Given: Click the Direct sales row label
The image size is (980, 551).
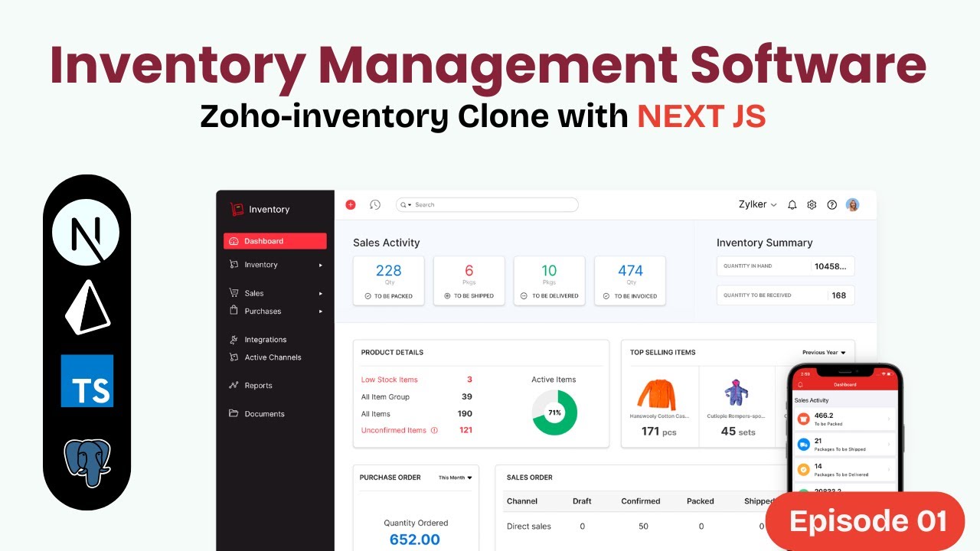Looking at the screenshot, I should tap(529, 527).
